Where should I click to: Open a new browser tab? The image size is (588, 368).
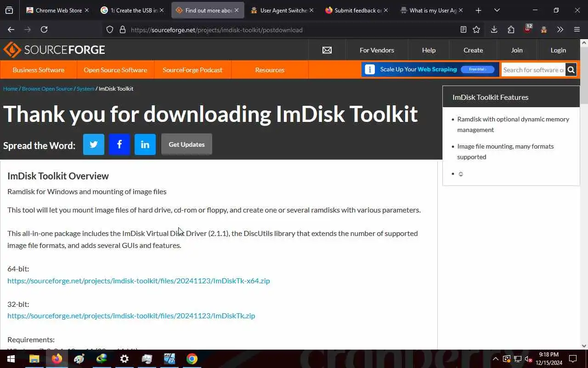point(478,10)
